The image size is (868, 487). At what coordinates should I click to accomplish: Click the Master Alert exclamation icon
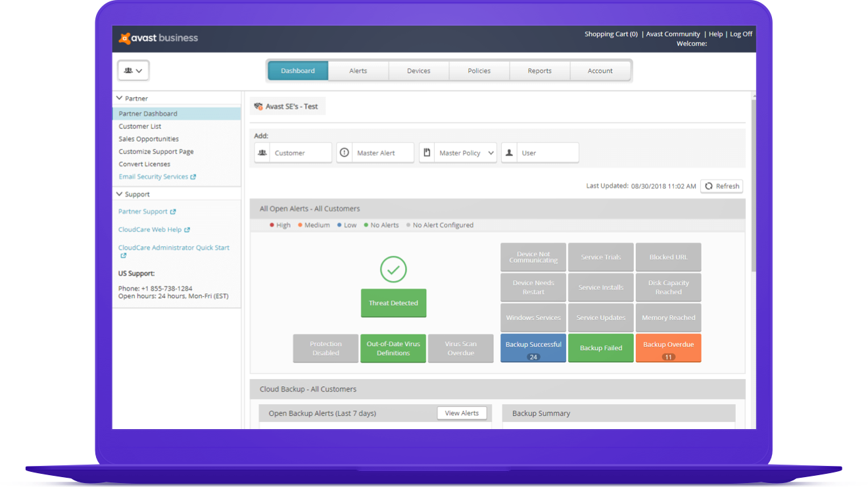click(344, 153)
